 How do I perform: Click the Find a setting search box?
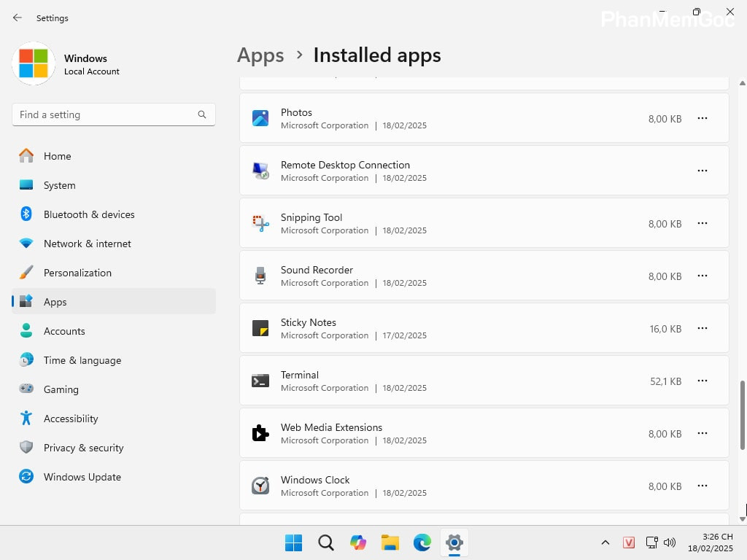[x=106, y=114]
